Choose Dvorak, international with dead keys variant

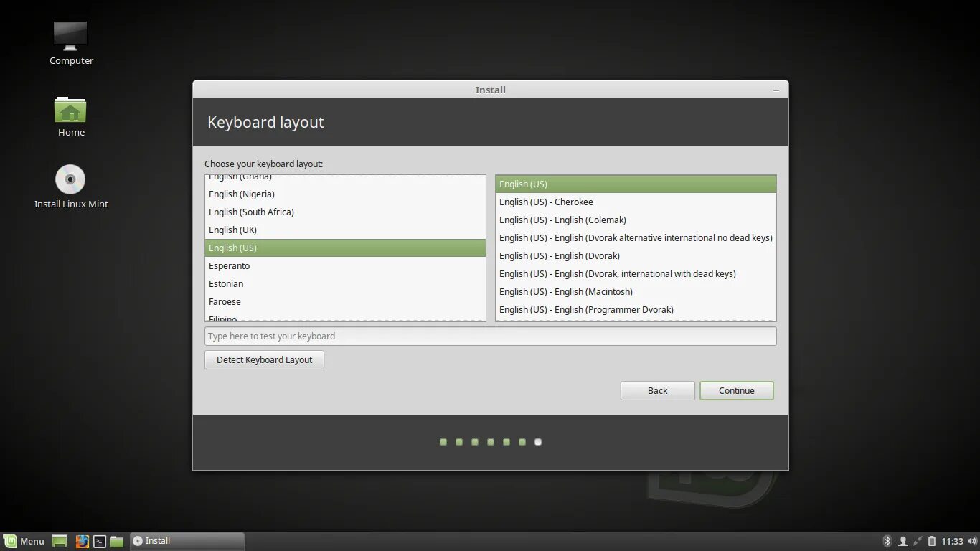tap(636, 273)
